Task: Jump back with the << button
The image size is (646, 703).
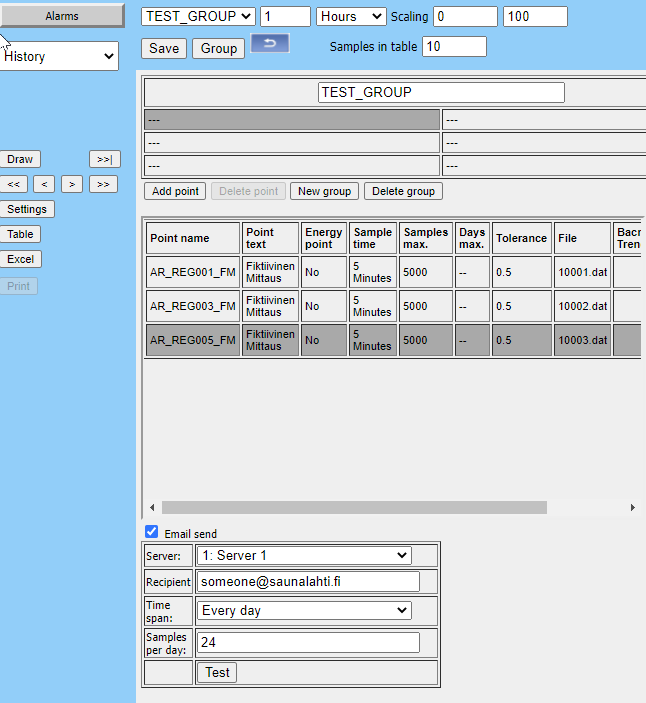Action: click(x=13, y=184)
